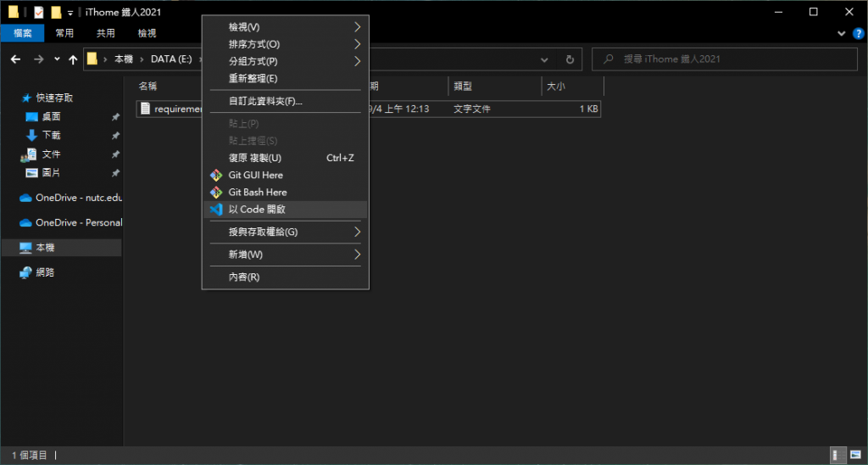Click the 文字文件 type cell

(x=472, y=109)
